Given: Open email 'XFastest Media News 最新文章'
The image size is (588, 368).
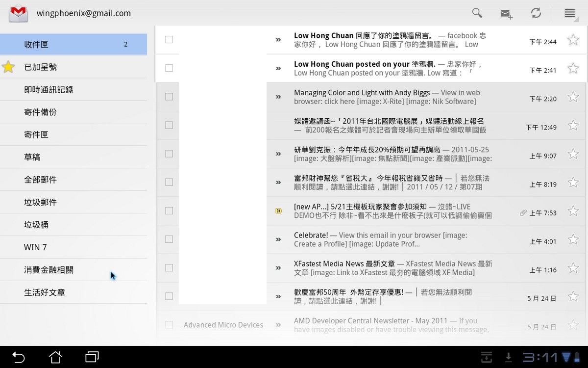Looking at the screenshot, I should [344, 263].
